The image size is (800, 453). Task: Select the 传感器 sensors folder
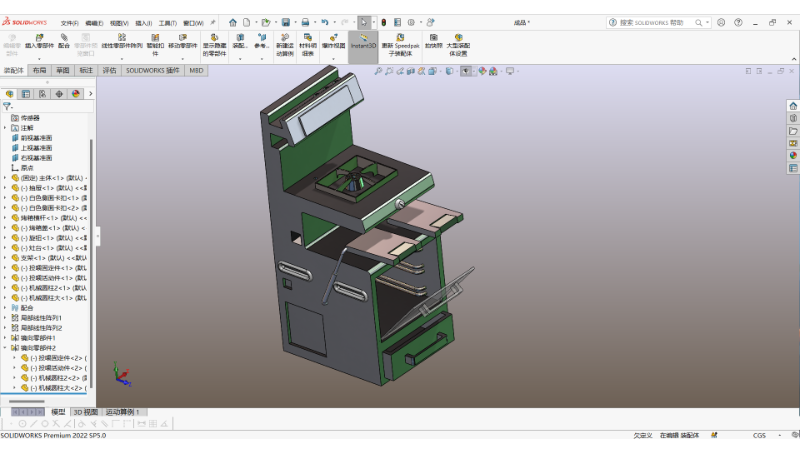pyautogui.click(x=30, y=118)
